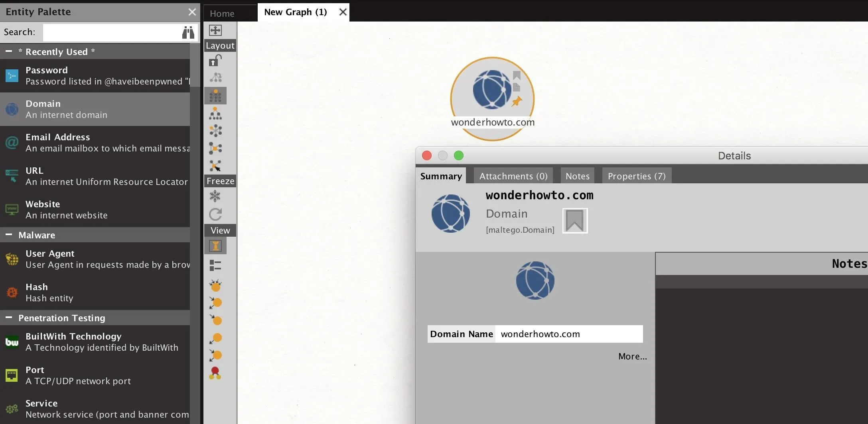Select the URL entity in palette
Screen dimensions: 868x424
[x=95, y=176]
